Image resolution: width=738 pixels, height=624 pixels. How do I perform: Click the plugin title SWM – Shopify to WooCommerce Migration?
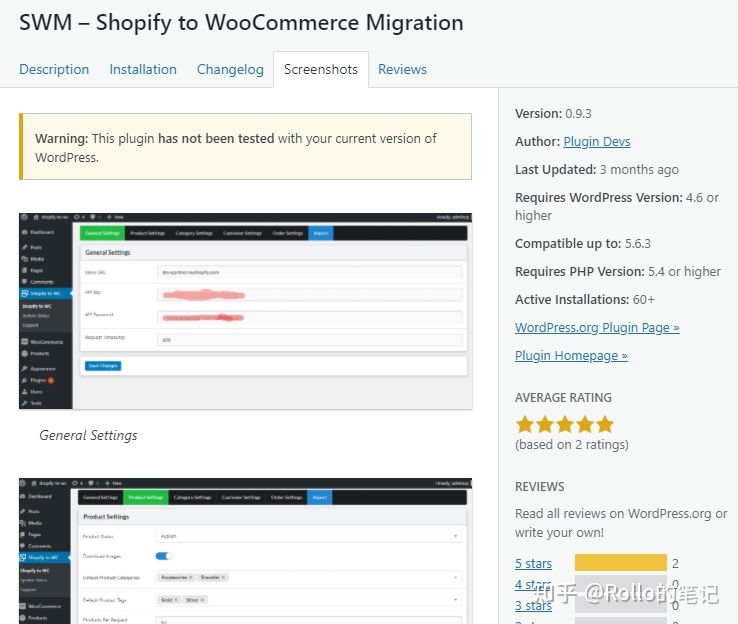coord(241,23)
